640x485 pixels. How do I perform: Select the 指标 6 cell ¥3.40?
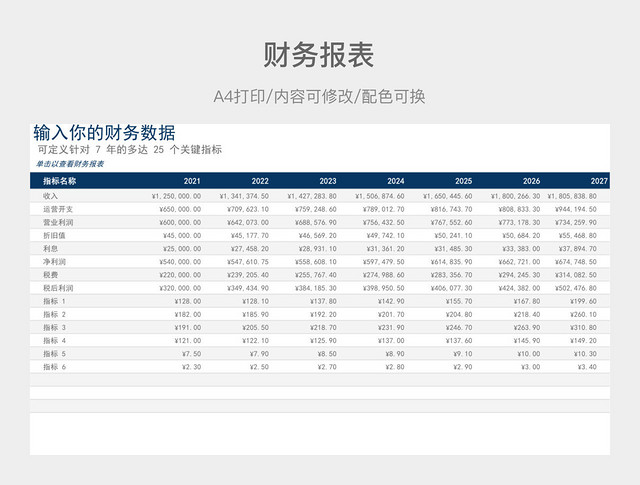(587, 367)
